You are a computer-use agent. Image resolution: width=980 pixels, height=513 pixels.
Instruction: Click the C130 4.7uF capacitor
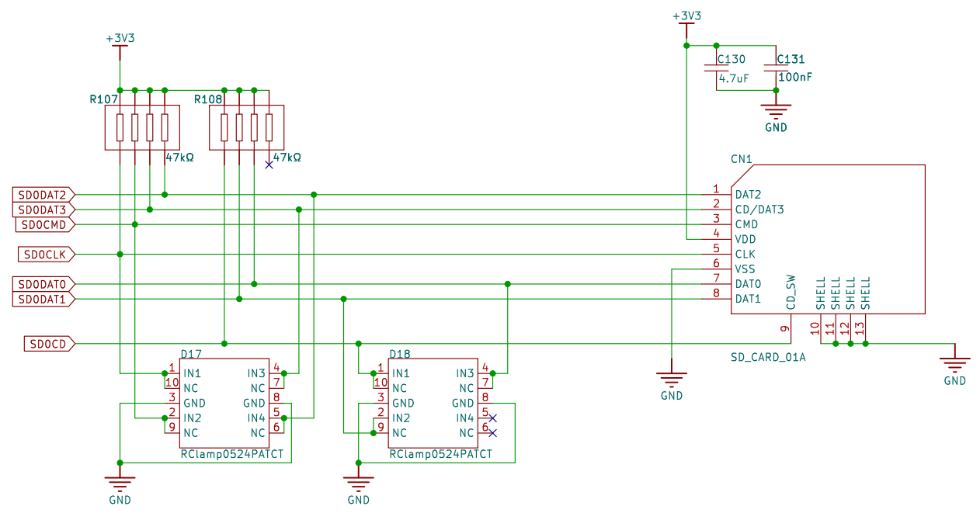coord(716,69)
